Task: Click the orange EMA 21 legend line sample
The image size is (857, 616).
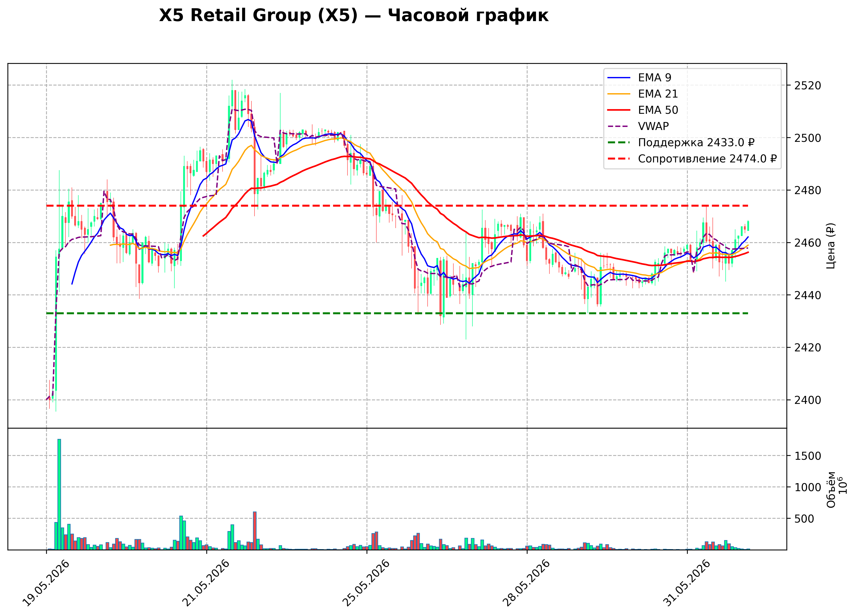Action: [619, 94]
